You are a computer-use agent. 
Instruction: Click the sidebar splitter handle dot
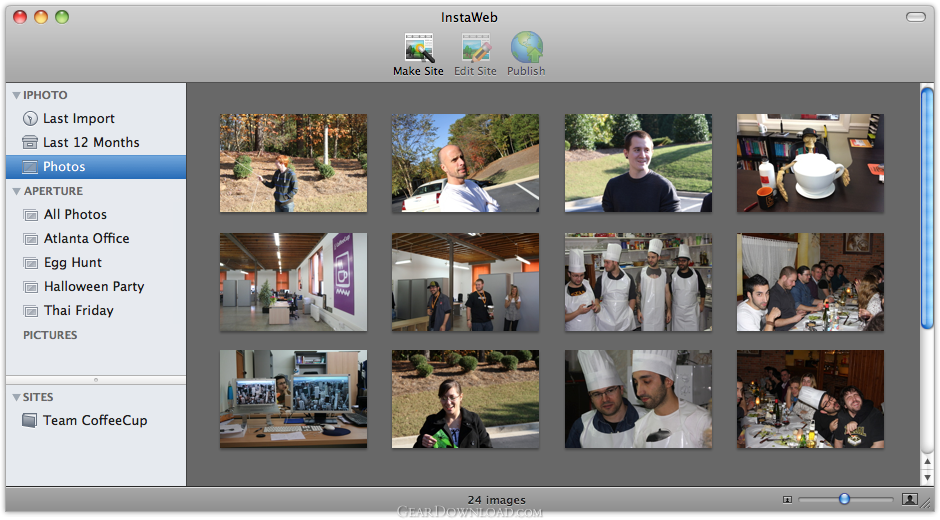tap(96, 380)
